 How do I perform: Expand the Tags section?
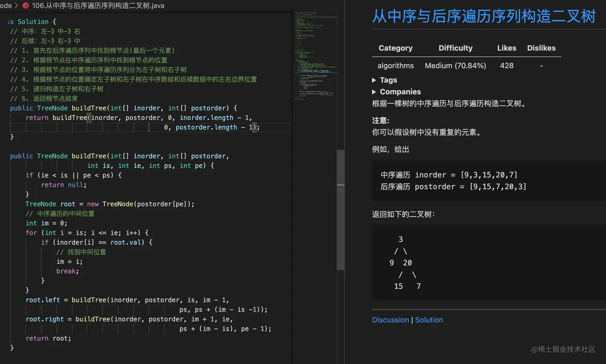point(384,80)
